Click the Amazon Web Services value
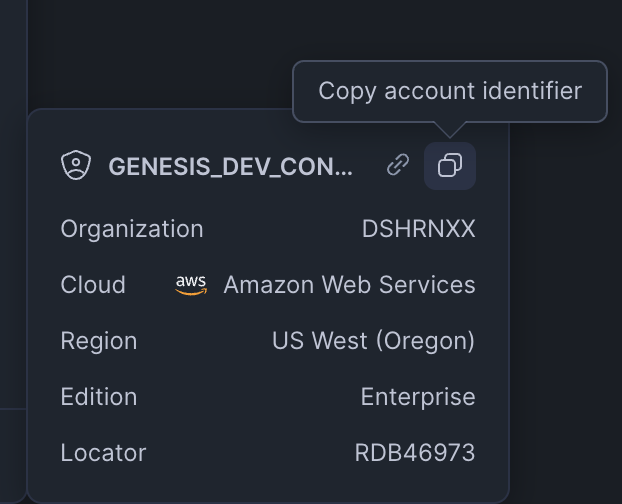The height and width of the screenshot is (504, 622). pyautogui.click(x=349, y=285)
